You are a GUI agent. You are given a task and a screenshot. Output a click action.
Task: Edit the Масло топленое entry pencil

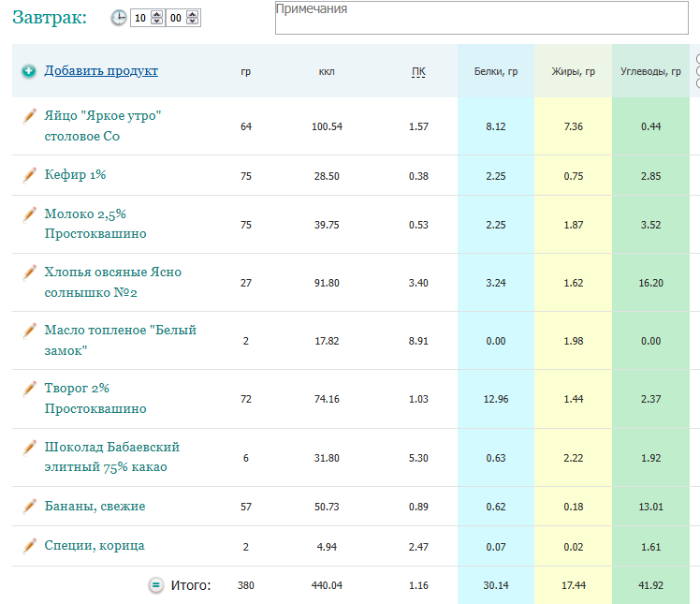(29, 331)
